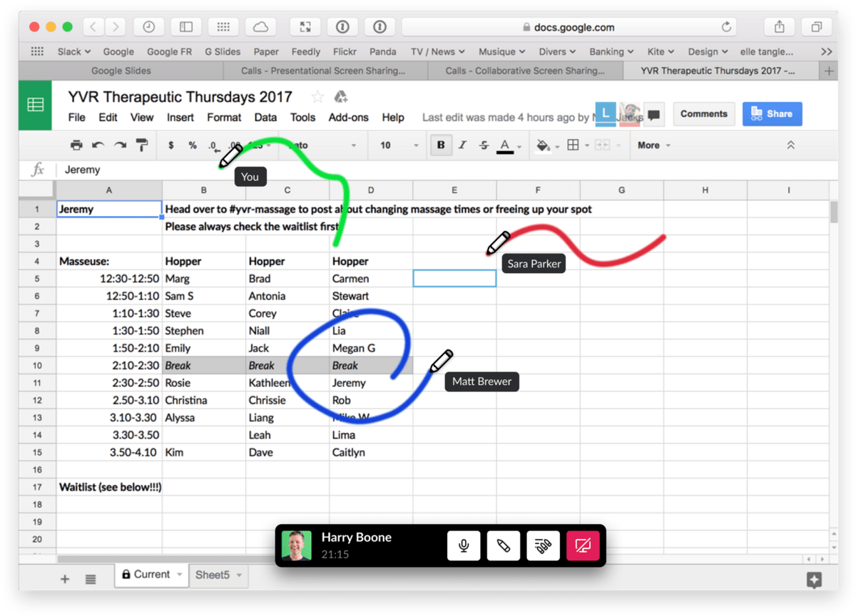
Task: Toggle the drawing pen tool in call bar
Action: (x=503, y=546)
